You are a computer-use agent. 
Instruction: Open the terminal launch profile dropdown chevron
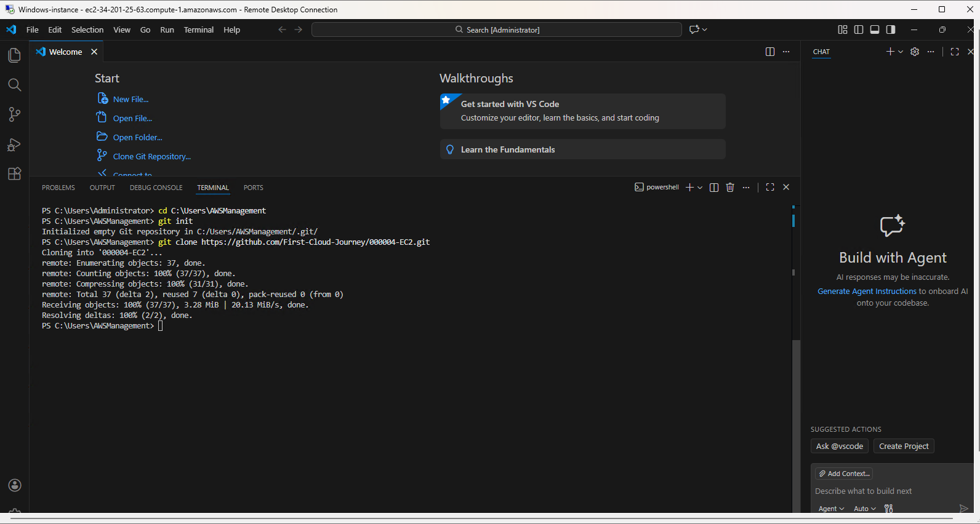[700, 188]
